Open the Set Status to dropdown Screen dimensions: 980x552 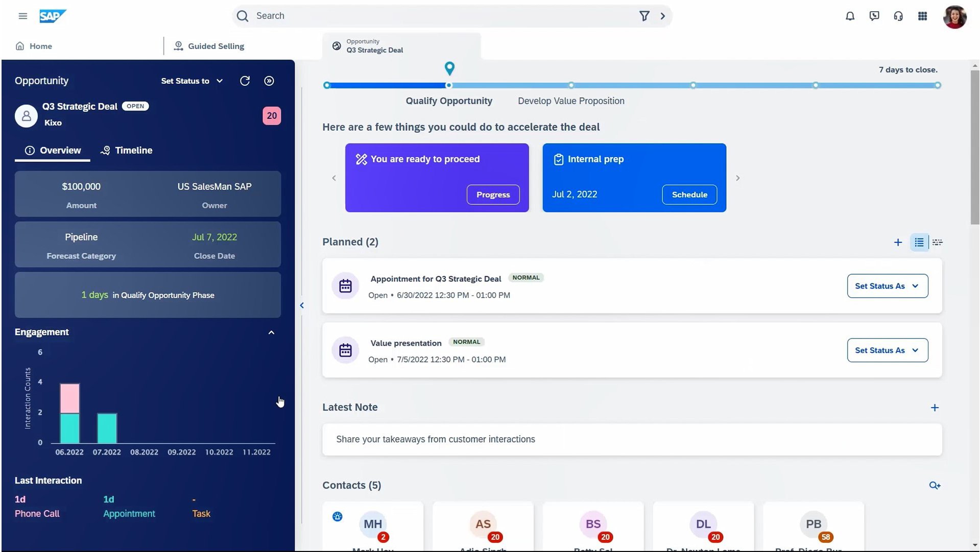(192, 81)
